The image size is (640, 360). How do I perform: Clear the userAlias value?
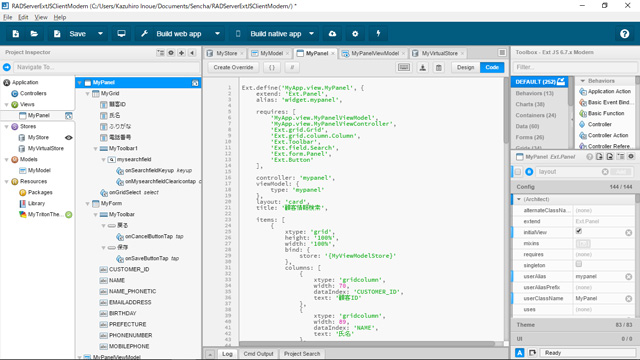[629, 277]
